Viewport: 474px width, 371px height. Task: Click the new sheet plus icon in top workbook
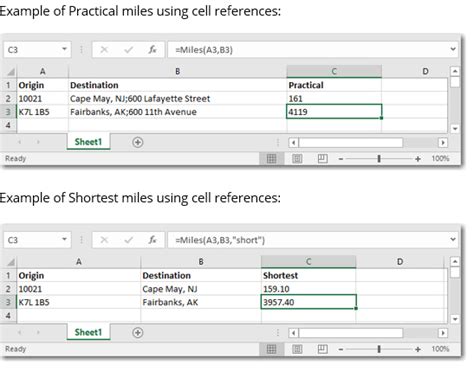click(x=138, y=142)
